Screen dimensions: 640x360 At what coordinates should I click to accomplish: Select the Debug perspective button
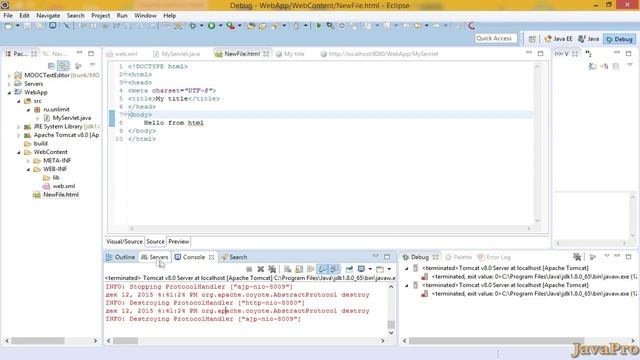tap(620, 39)
